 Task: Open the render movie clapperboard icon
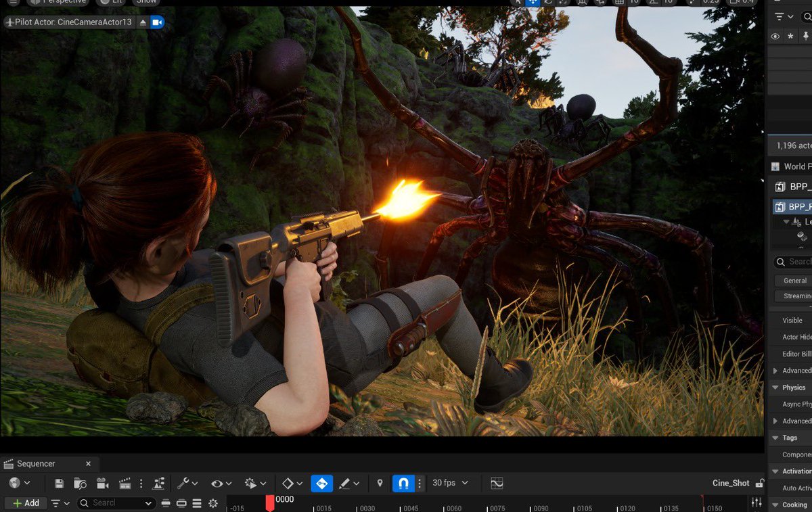click(x=125, y=484)
